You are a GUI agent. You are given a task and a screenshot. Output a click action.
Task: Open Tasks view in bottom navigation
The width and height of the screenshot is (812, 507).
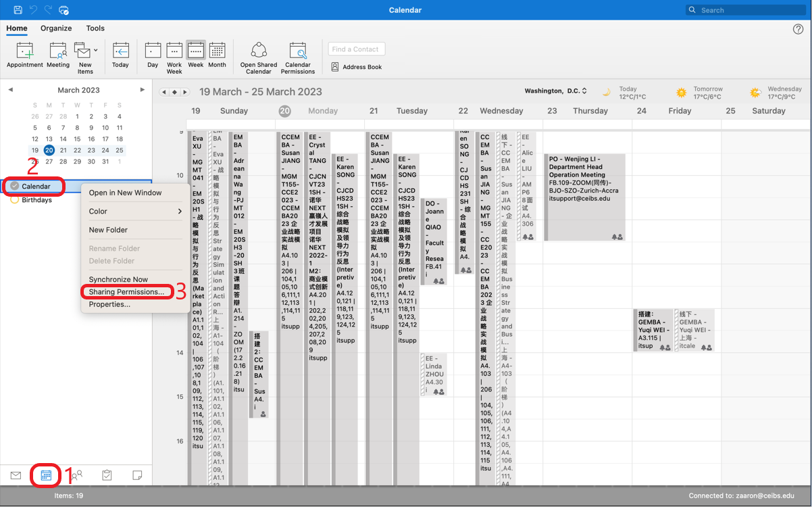(107, 475)
